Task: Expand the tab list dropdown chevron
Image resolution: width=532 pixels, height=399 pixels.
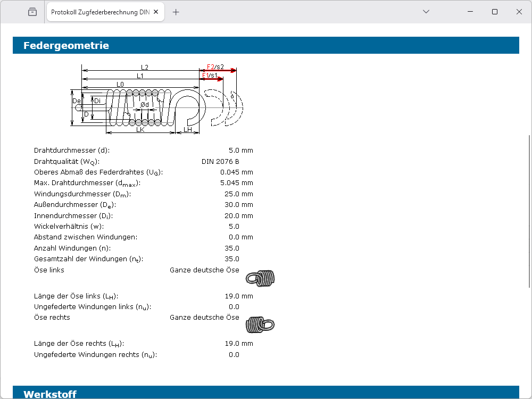Action: click(x=426, y=12)
